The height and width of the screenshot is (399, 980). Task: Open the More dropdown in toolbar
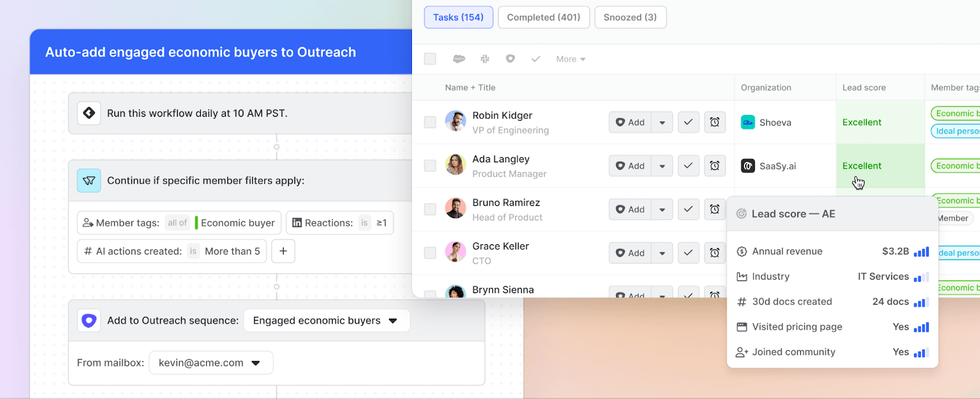pos(571,59)
